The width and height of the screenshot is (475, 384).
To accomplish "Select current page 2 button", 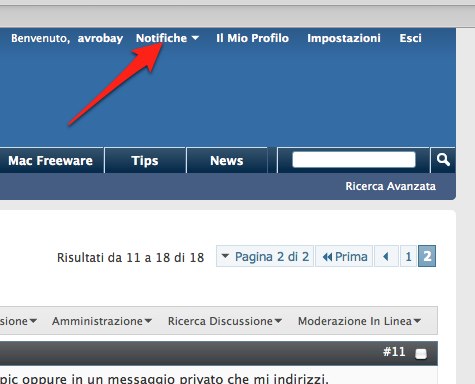I will point(427,256).
